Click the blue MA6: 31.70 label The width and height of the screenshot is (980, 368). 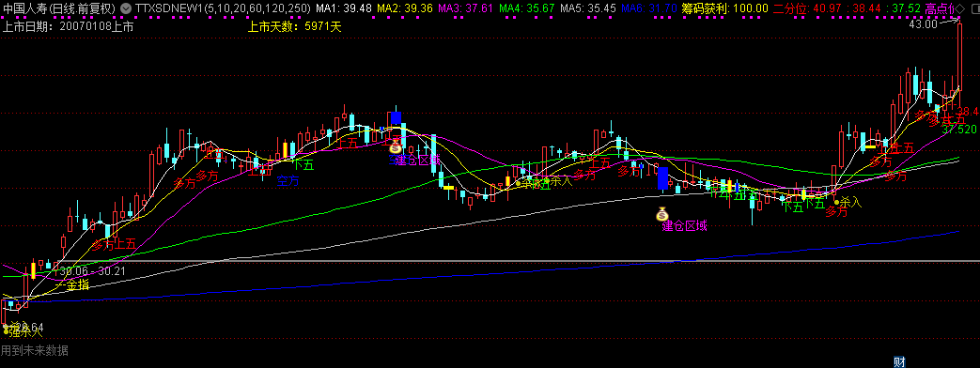(x=648, y=8)
